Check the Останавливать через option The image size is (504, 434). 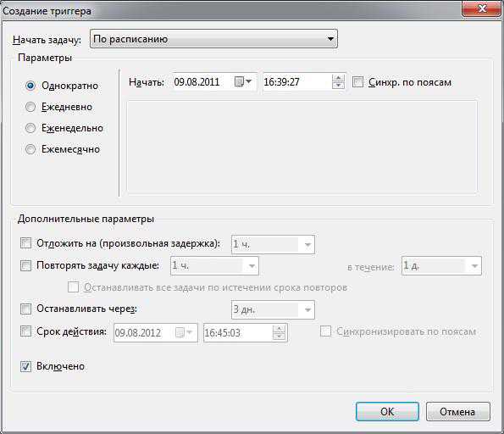coord(25,309)
